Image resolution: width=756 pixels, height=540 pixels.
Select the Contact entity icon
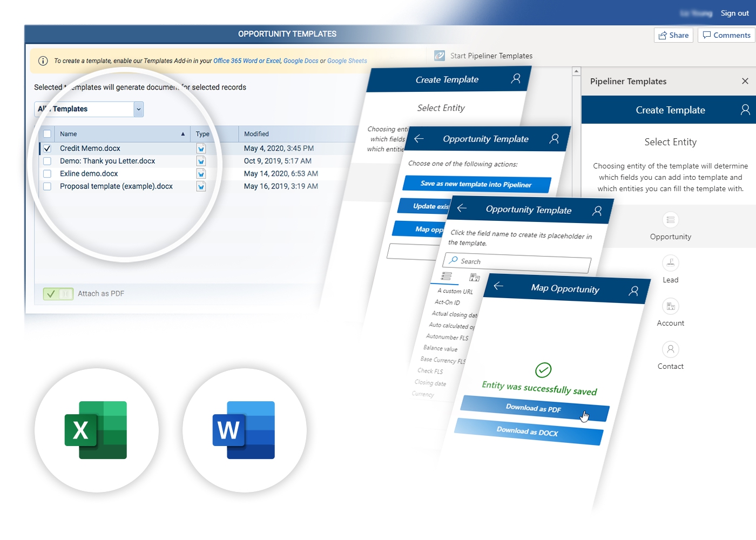click(671, 349)
